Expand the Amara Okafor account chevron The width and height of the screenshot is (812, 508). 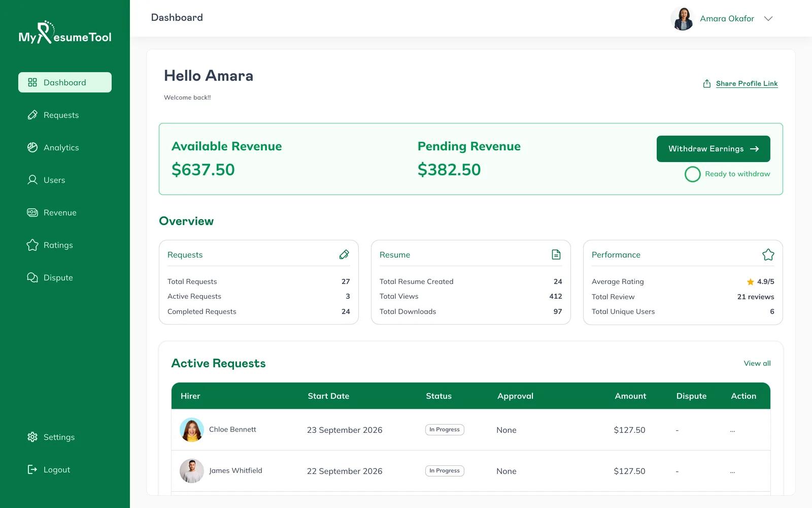coord(768,19)
